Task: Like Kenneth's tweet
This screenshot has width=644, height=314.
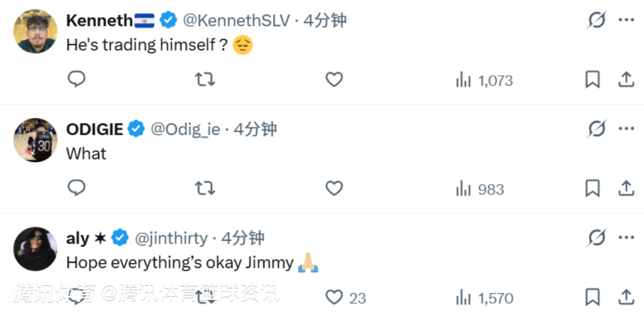Action: pyautogui.click(x=334, y=79)
